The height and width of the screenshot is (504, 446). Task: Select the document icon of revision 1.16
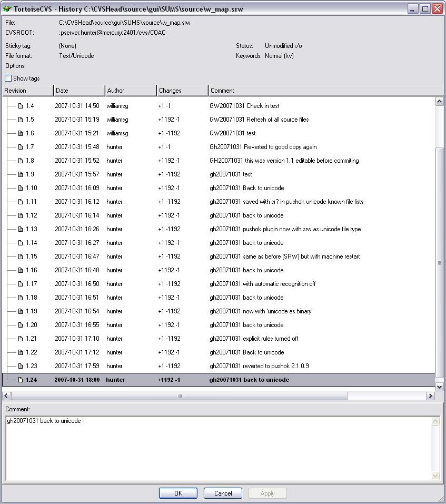pos(21,270)
